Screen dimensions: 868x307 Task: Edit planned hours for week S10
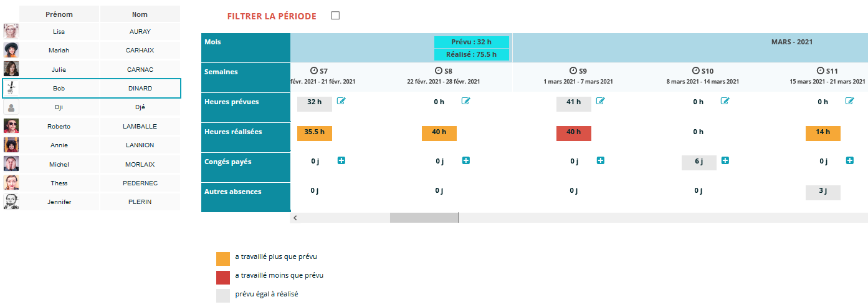point(725,101)
